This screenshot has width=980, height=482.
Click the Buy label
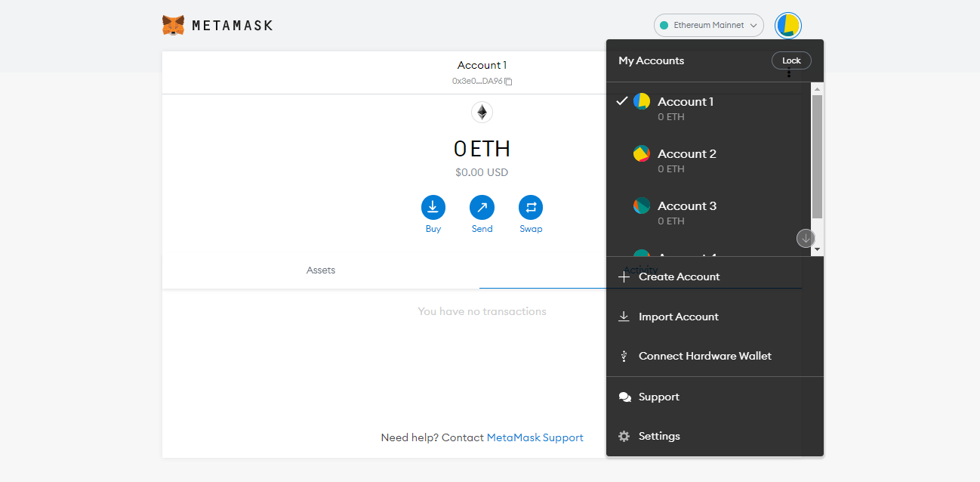click(x=433, y=229)
